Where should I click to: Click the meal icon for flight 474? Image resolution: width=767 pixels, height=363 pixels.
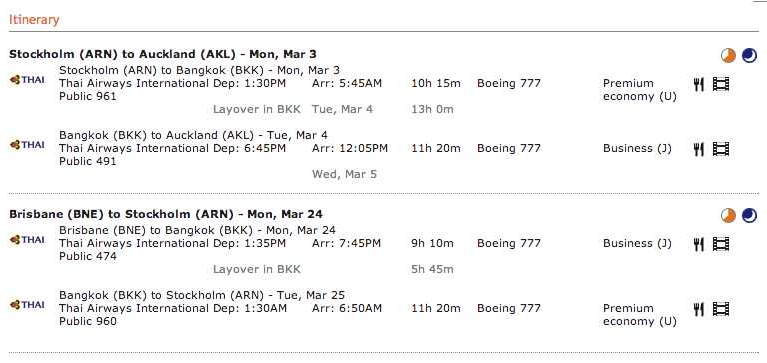[x=699, y=244]
